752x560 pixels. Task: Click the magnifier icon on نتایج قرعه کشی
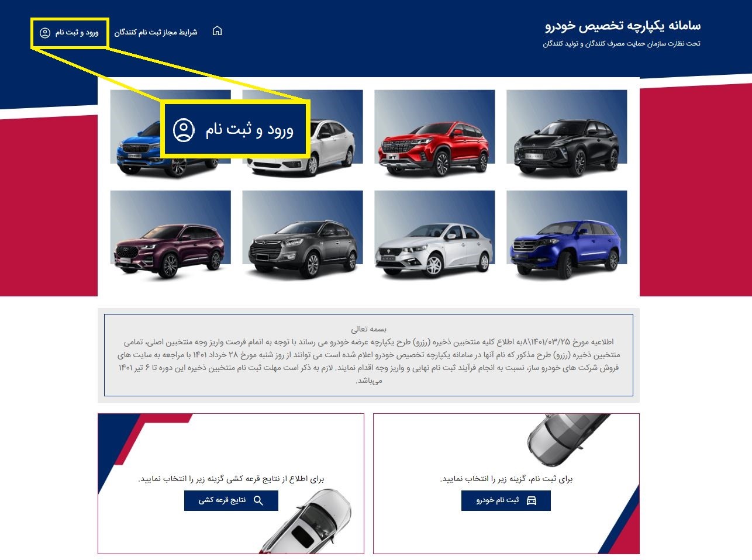pyautogui.click(x=258, y=500)
